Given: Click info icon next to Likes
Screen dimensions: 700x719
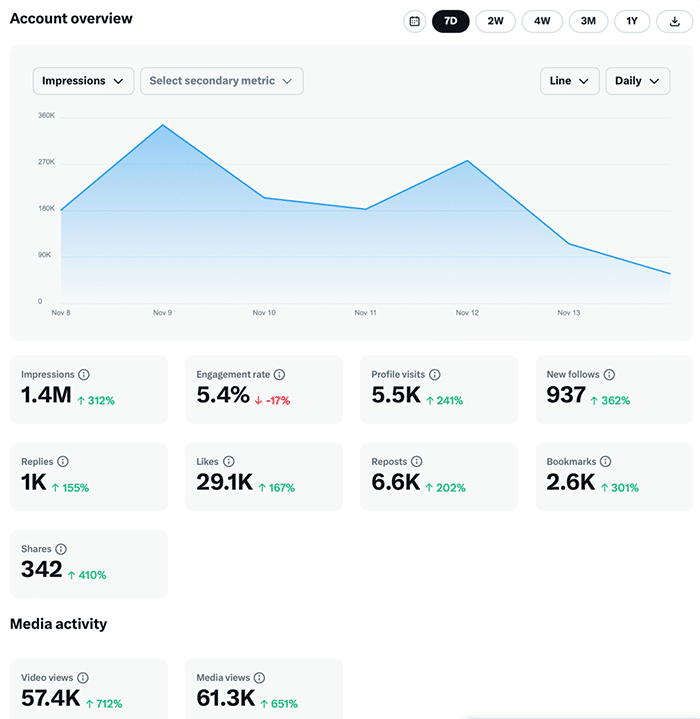Looking at the screenshot, I should (228, 462).
